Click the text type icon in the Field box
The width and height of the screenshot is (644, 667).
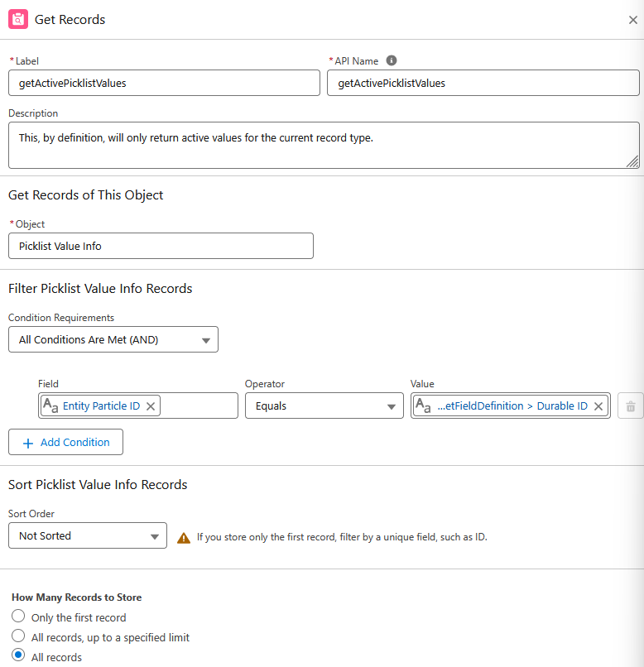pos(50,405)
